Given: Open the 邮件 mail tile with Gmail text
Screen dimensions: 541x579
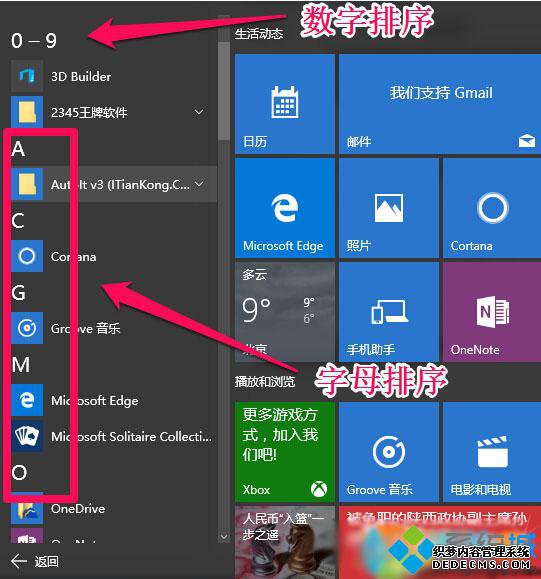Looking at the screenshot, I should click(x=440, y=104).
